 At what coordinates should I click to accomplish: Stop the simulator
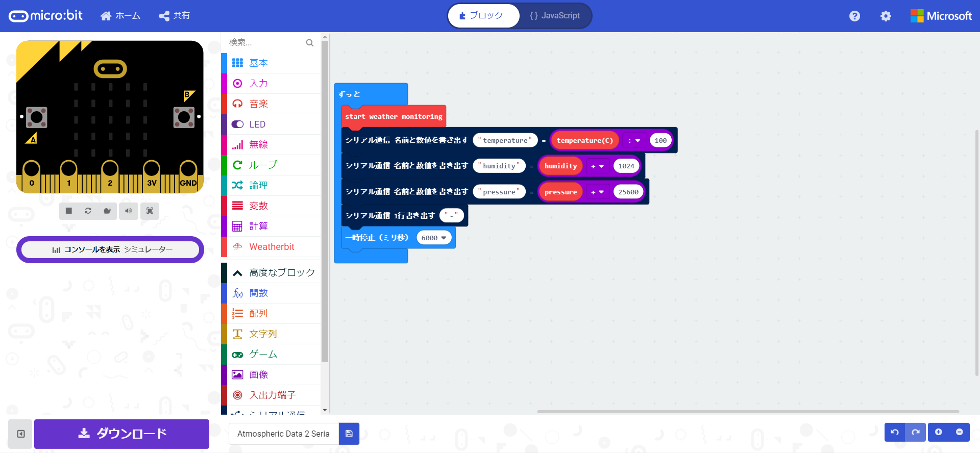tap(69, 211)
